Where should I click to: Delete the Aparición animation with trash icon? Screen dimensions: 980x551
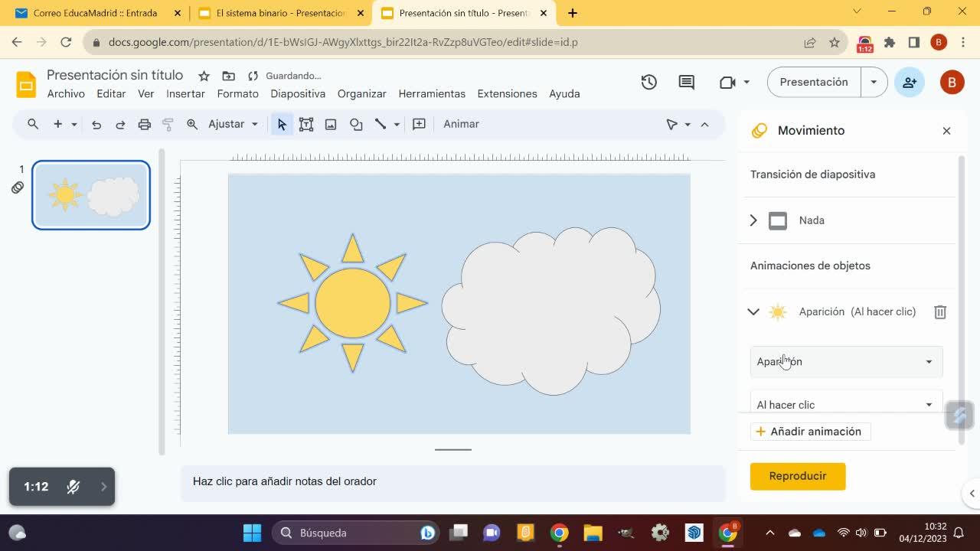tap(940, 311)
